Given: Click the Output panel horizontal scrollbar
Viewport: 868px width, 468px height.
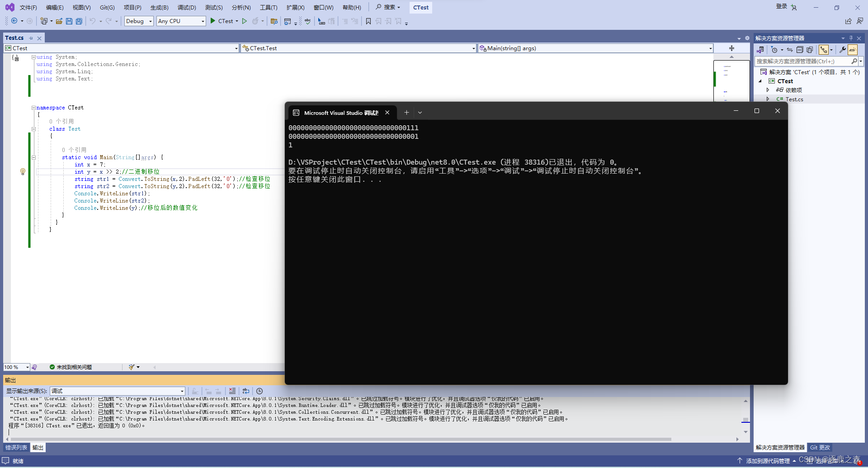Looking at the screenshot, I should click(341, 439).
